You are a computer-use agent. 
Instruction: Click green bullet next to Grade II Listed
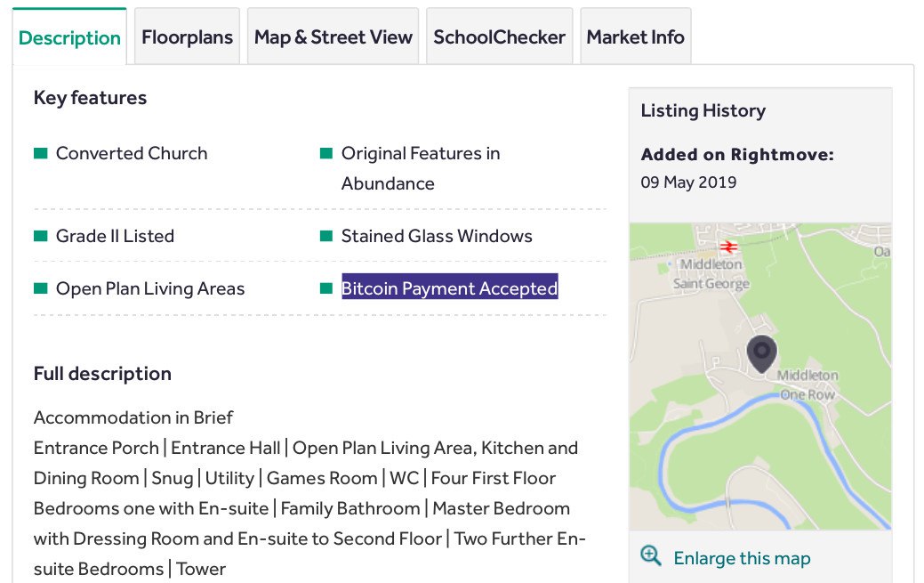click(40, 236)
